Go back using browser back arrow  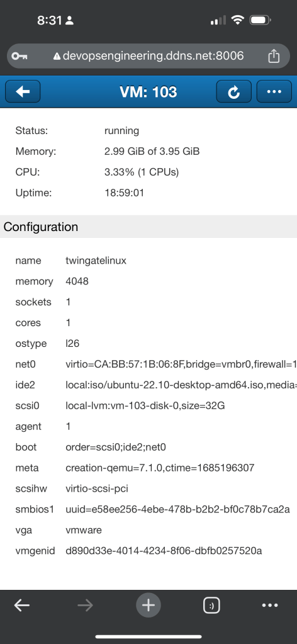[x=22, y=605]
